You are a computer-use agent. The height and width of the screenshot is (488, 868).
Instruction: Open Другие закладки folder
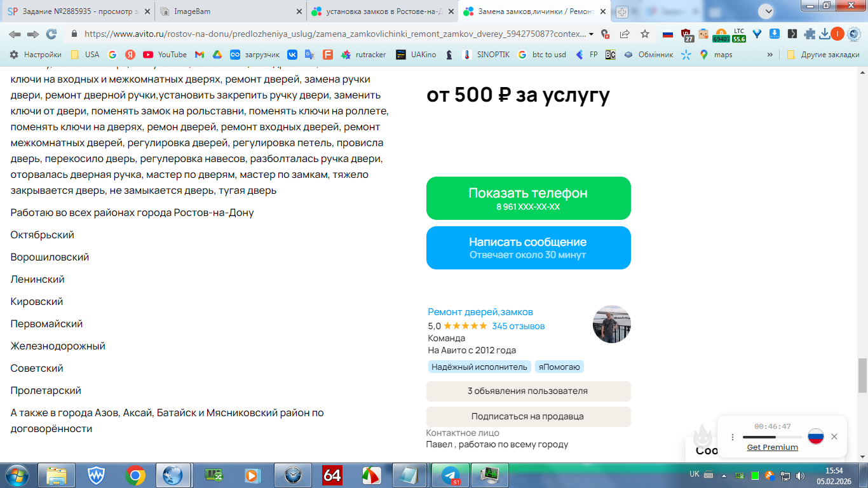click(x=823, y=55)
